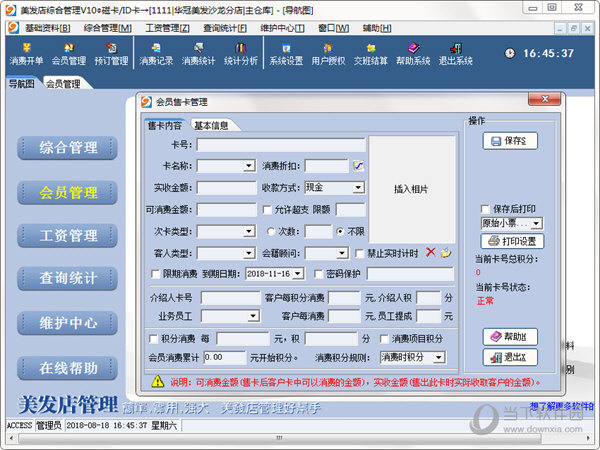Click horizontal scrollbar at bottom
The image size is (600, 450).
[279, 437]
